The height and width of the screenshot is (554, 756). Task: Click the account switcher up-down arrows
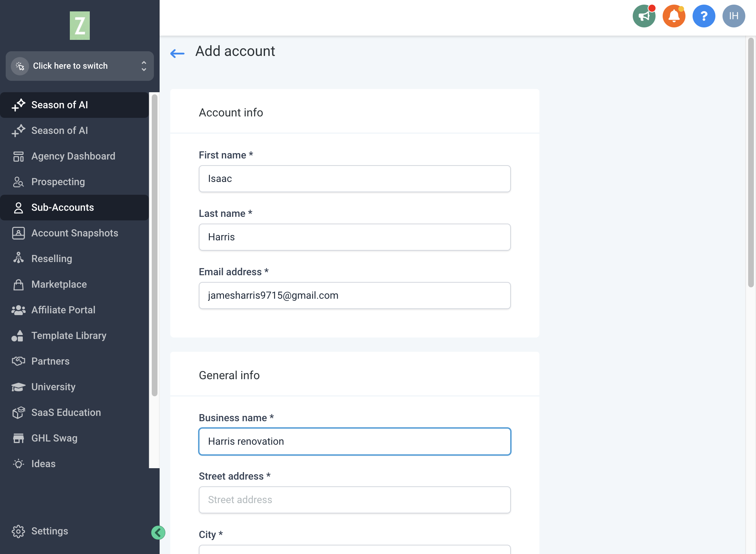click(144, 66)
